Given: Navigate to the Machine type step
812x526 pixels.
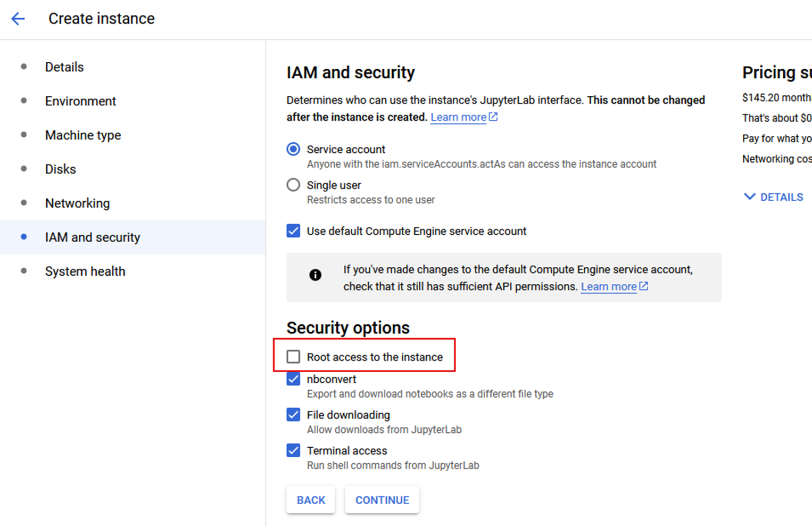Looking at the screenshot, I should click(x=82, y=135).
